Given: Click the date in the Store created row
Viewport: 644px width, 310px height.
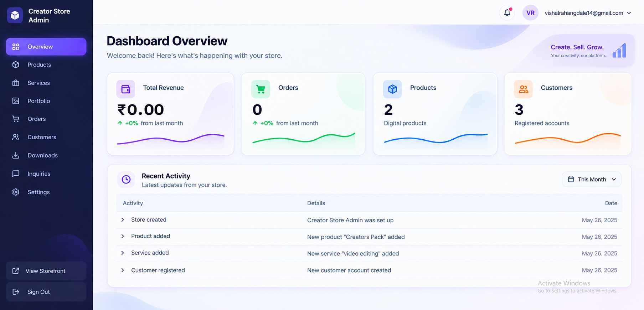Looking at the screenshot, I should (x=599, y=220).
